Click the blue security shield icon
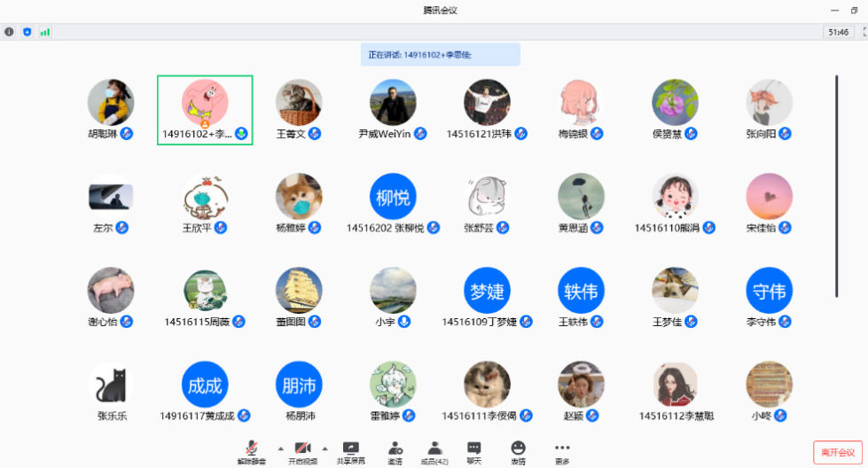The image size is (868, 468). 27,32
